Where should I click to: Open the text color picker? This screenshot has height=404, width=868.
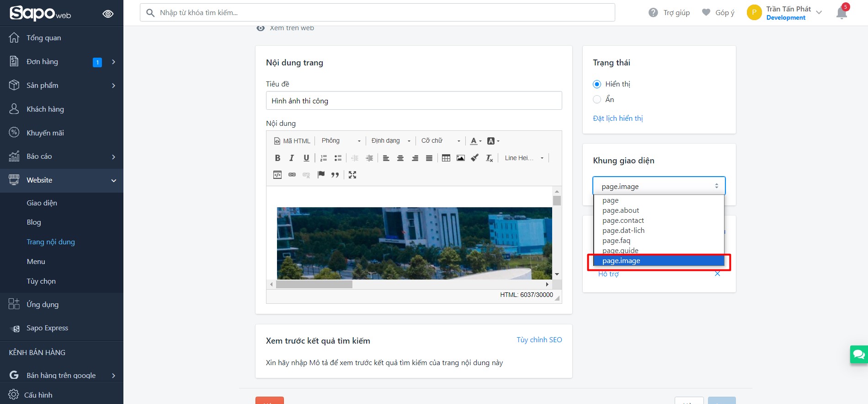click(476, 141)
